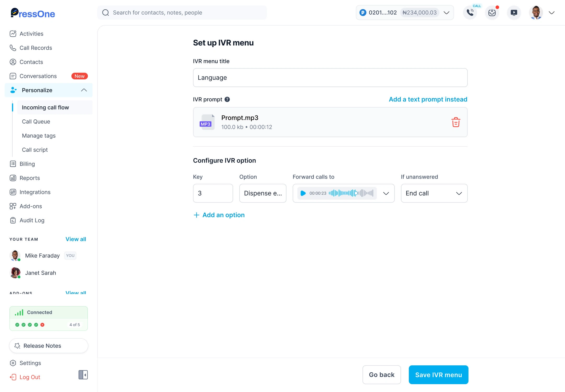Expand the Forward calls to dropdown arrow

386,193
